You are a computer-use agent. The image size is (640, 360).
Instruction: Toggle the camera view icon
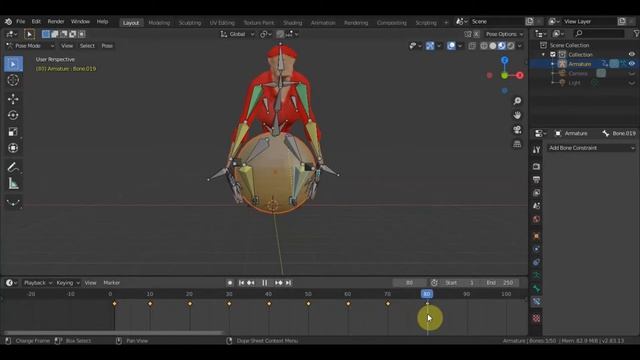point(517,129)
